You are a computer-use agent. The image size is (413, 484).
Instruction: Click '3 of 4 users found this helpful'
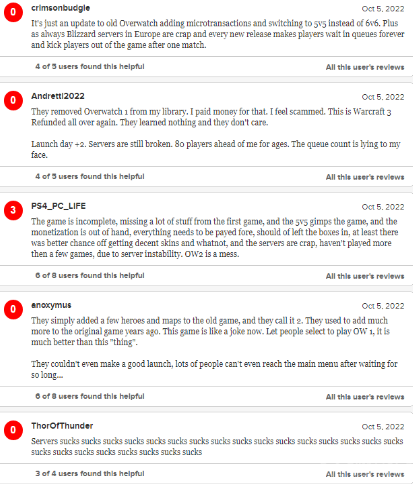point(90,473)
